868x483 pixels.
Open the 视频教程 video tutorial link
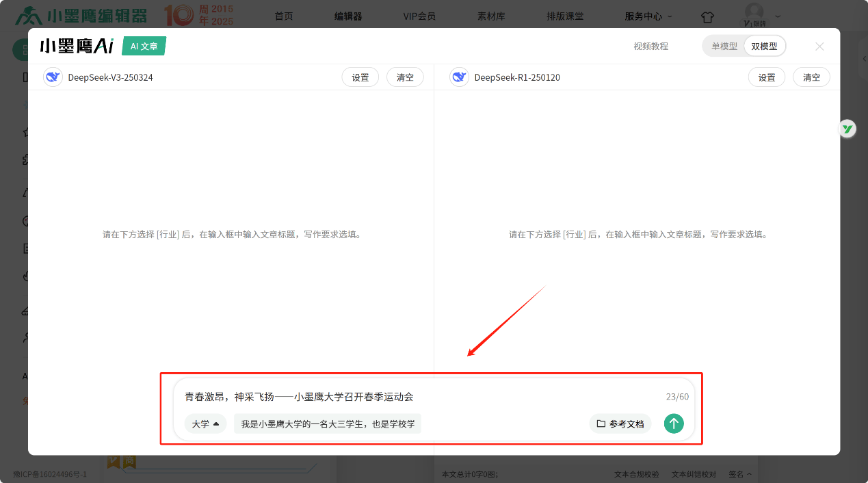click(650, 47)
